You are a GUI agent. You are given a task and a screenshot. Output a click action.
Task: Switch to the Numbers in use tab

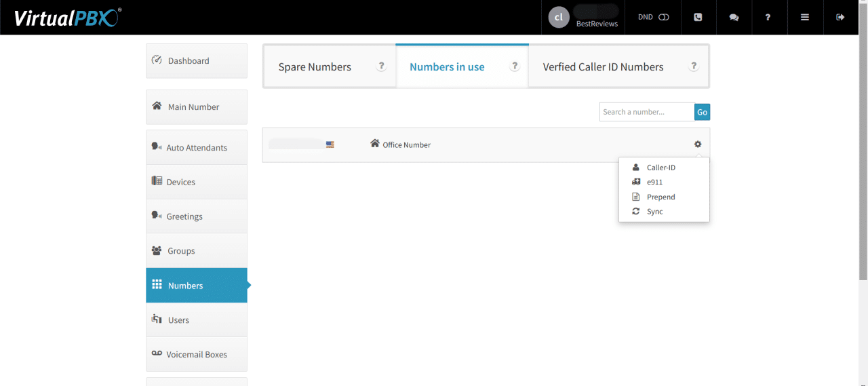[462, 66]
